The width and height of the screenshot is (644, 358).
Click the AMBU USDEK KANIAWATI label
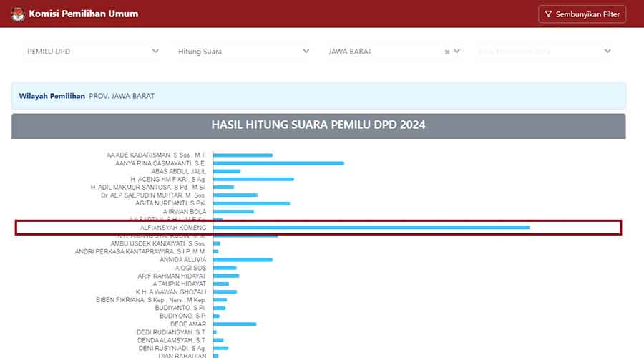pyautogui.click(x=157, y=243)
